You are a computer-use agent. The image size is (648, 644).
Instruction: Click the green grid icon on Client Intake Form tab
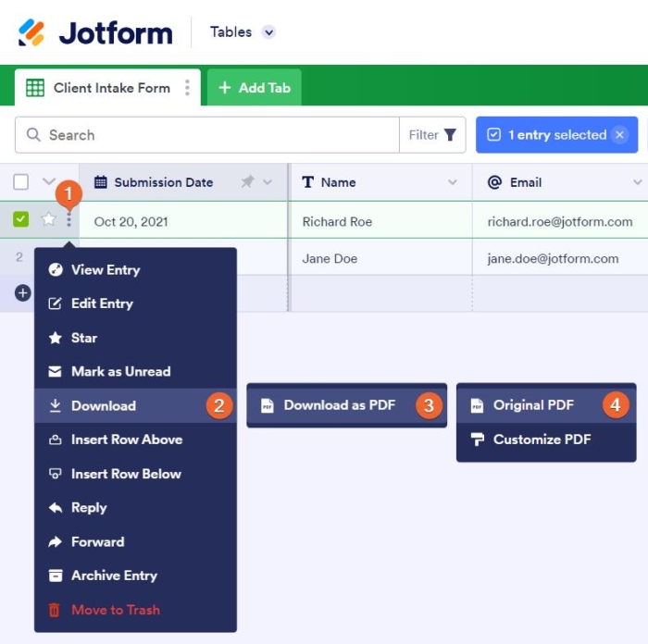tap(35, 88)
